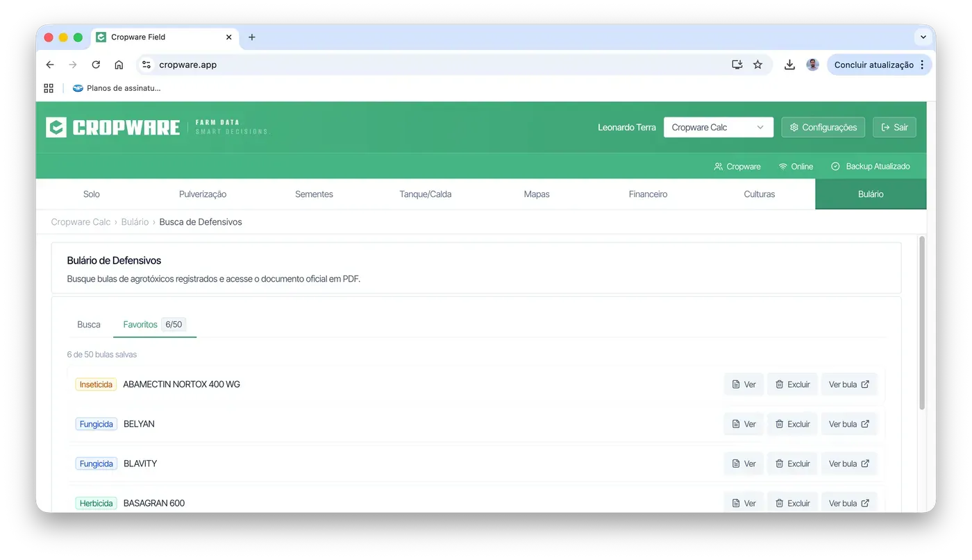The width and height of the screenshot is (972, 560).
Task: Open site information icon in the address bar
Action: coord(146,65)
